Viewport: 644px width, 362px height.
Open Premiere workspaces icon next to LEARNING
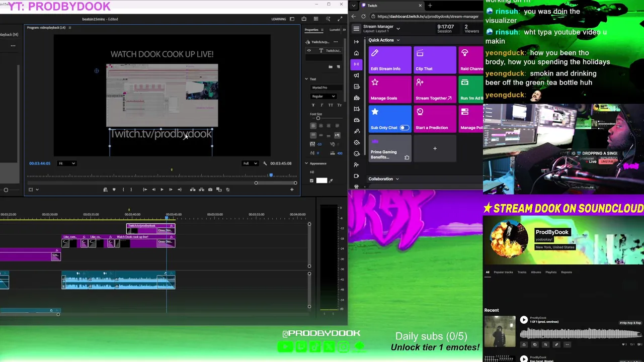click(292, 19)
